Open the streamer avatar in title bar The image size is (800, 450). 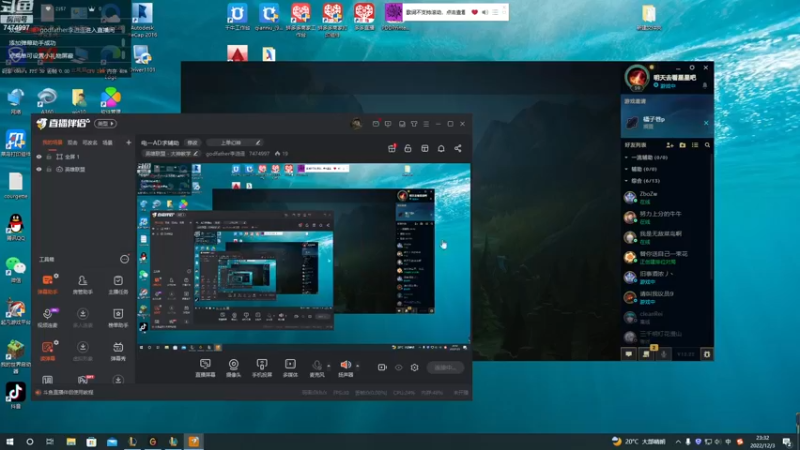357,123
